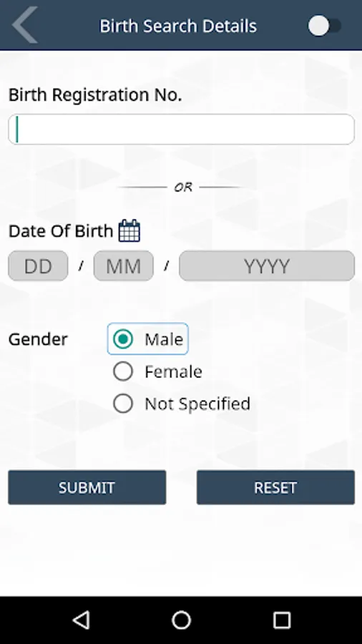This screenshot has height=644, width=362.
Task: Focus the Birth Registration No. field
Action: [181, 130]
